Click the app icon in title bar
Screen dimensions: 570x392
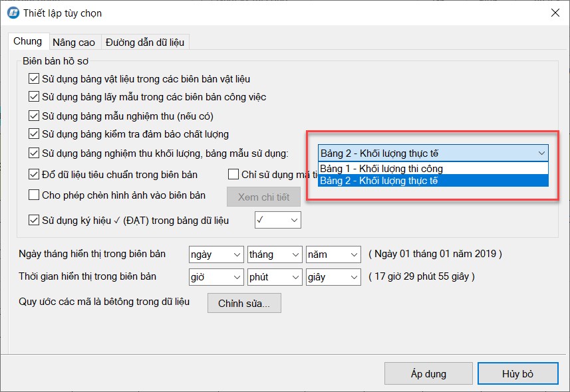[x=12, y=13]
